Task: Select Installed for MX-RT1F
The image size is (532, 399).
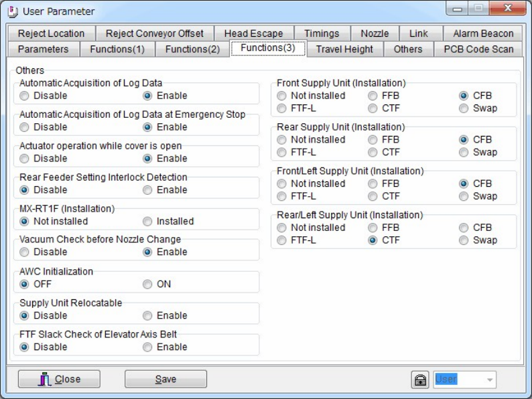Action: (x=147, y=222)
